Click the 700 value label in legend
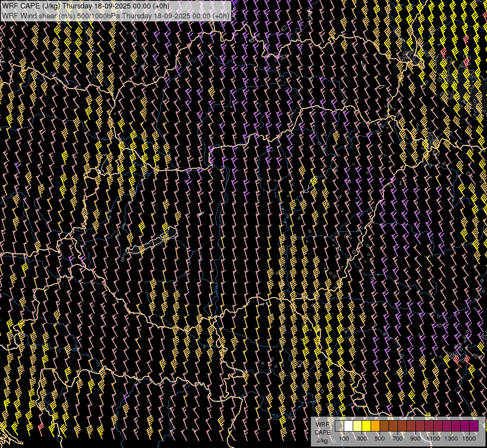This screenshot has width=487, height=448. 397,439
